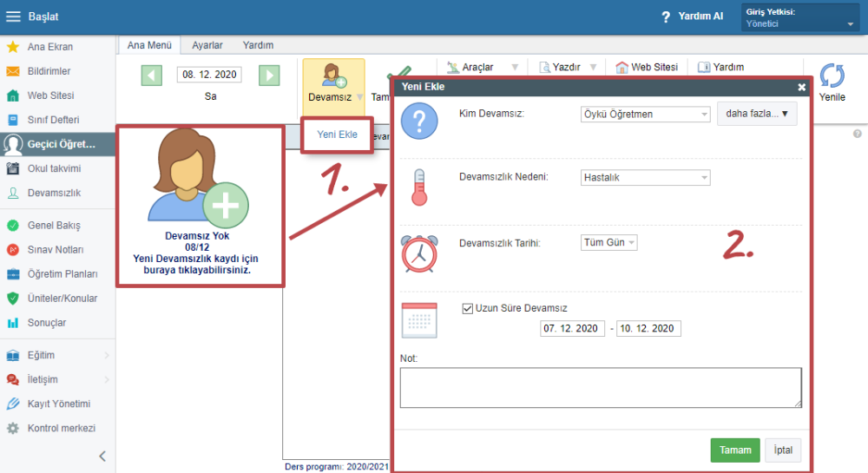Open Genel Bakış green check icon
The width and height of the screenshot is (868, 473).
pyautogui.click(x=13, y=226)
